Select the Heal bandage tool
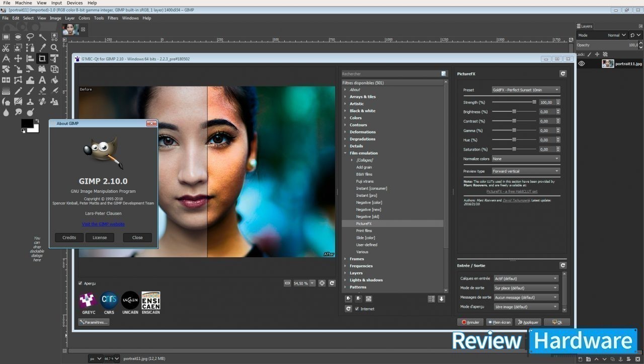Screen dimensions: 644x364 [42, 102]
